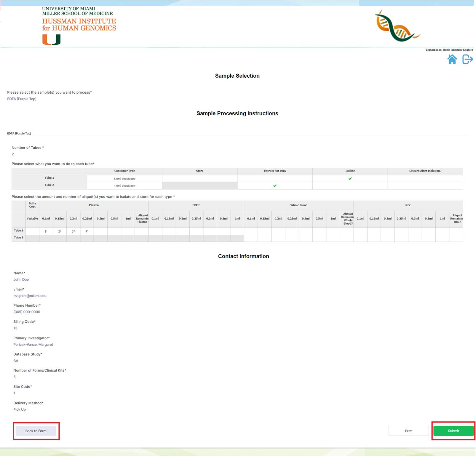
Task: Click the Submit button
Action: click(x=453, y=431)
